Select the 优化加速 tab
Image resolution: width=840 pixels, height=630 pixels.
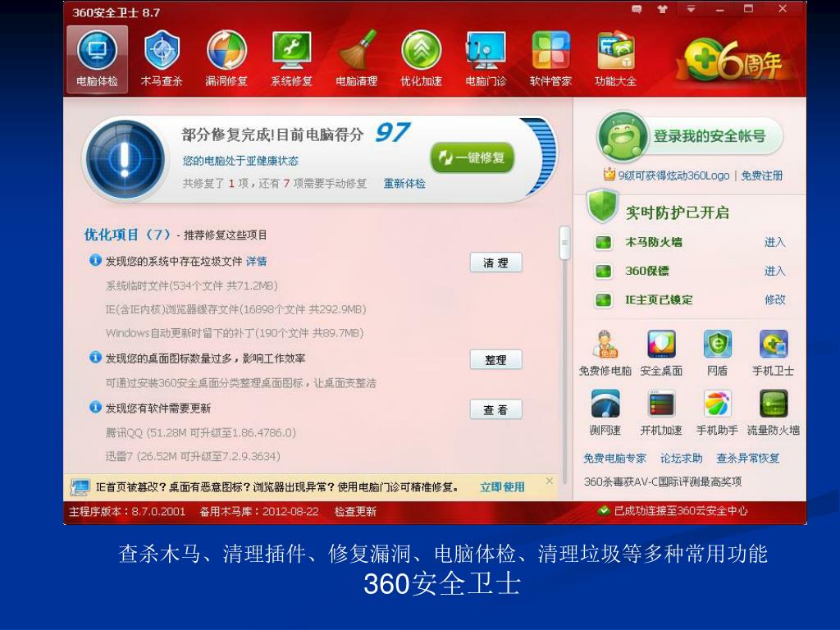[421, 59]
